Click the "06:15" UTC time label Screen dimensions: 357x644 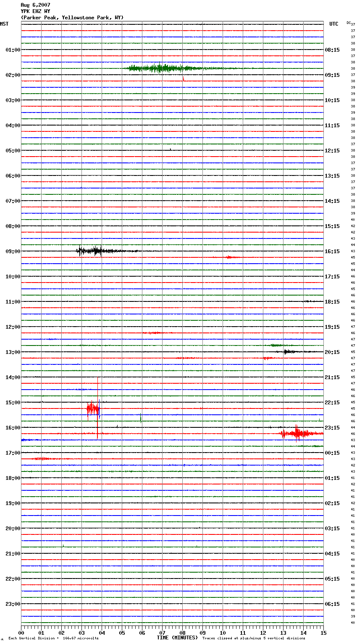point(332,604)
